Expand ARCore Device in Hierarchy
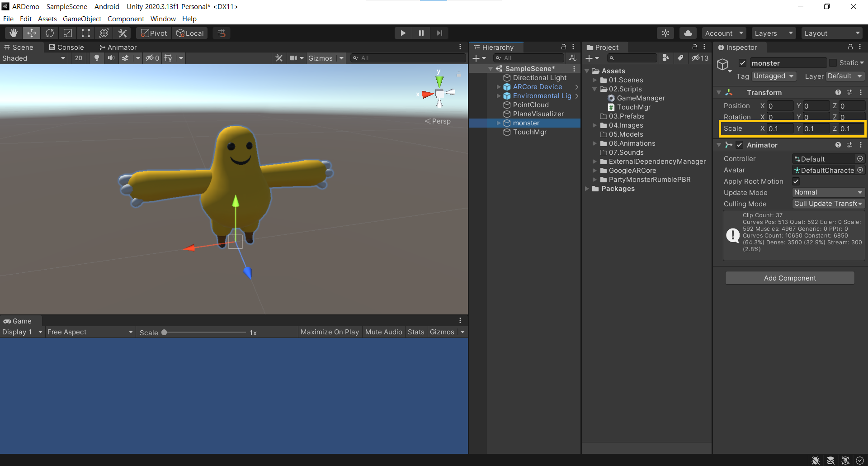Viewport: 868px width, 466px height. coord(499,87)
